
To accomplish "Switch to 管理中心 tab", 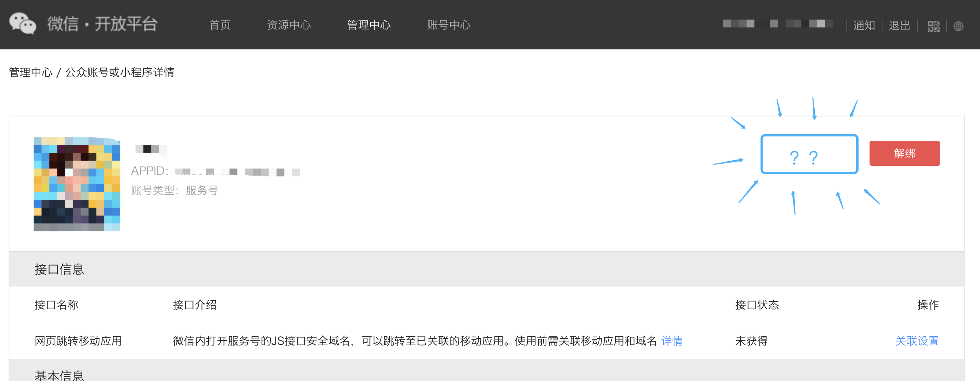I will (x=369, y=25).
